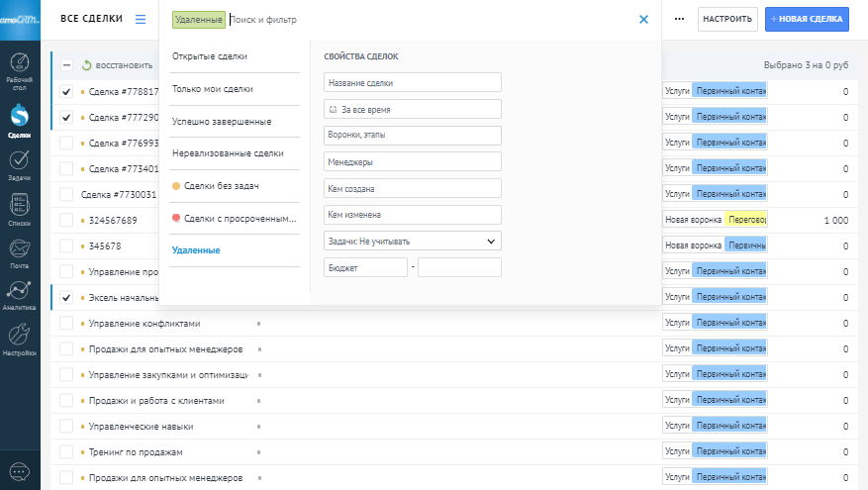Open the Почта mail icon
The image size is (868, 490).
coord(19,251)
